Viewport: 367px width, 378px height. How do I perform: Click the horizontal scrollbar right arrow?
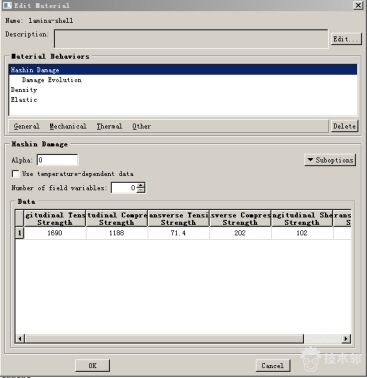point(346,339)
